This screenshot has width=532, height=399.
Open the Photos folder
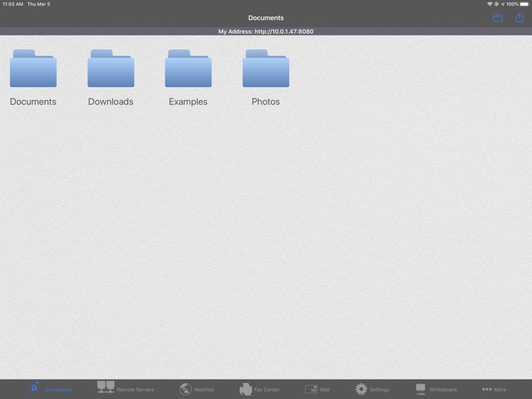266,70
